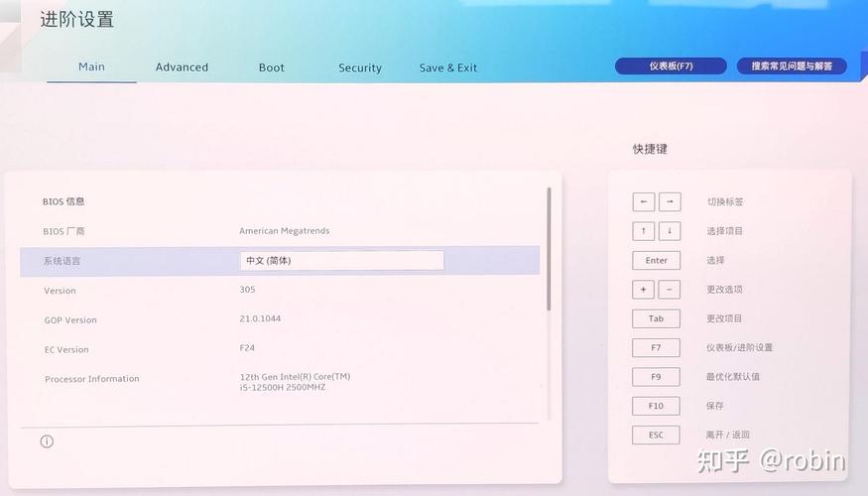The height and width of the screenshot is (496, 868).
Task: Click the ESC key box
Action: [656, 435]
